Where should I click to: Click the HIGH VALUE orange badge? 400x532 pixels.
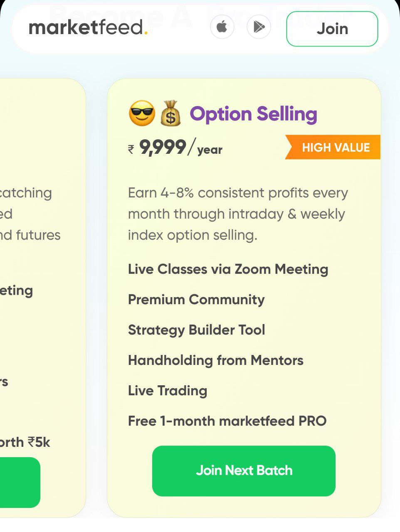pos(333,148)
